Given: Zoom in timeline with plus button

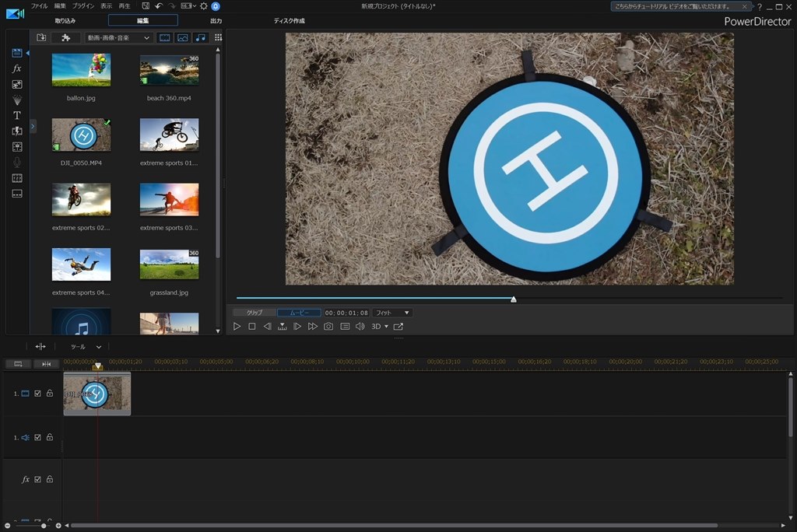Looking at the screenshot, I should coord(58,526).
